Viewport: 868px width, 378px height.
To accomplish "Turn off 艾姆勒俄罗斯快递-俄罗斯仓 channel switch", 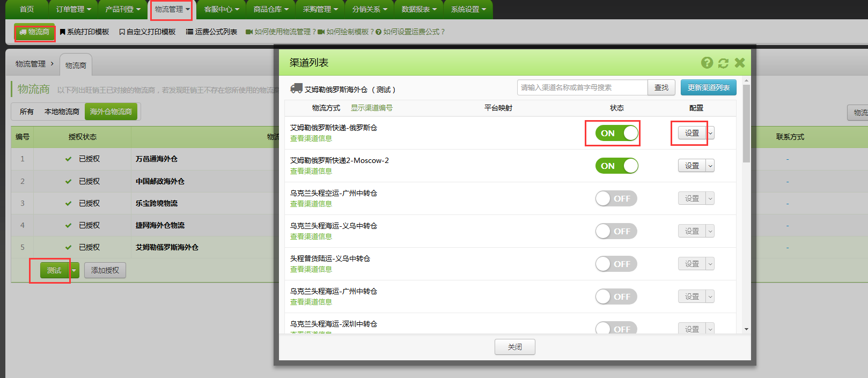I will [x=617, y=133].
